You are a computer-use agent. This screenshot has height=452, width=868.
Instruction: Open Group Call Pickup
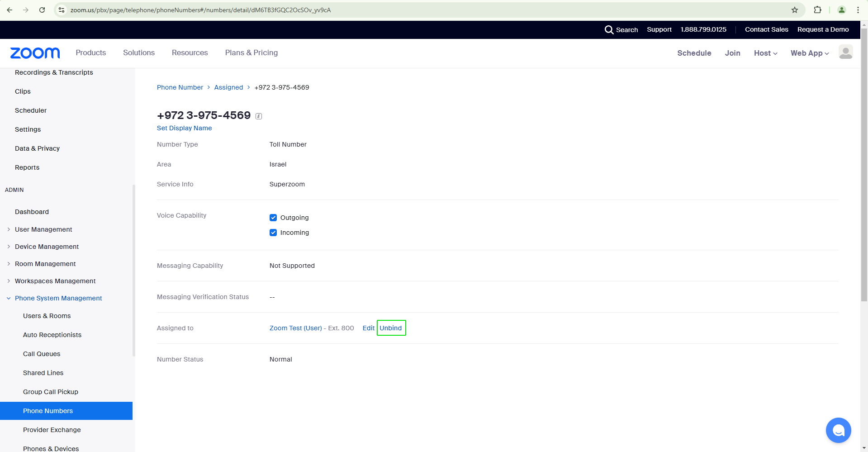coord(51,392)
